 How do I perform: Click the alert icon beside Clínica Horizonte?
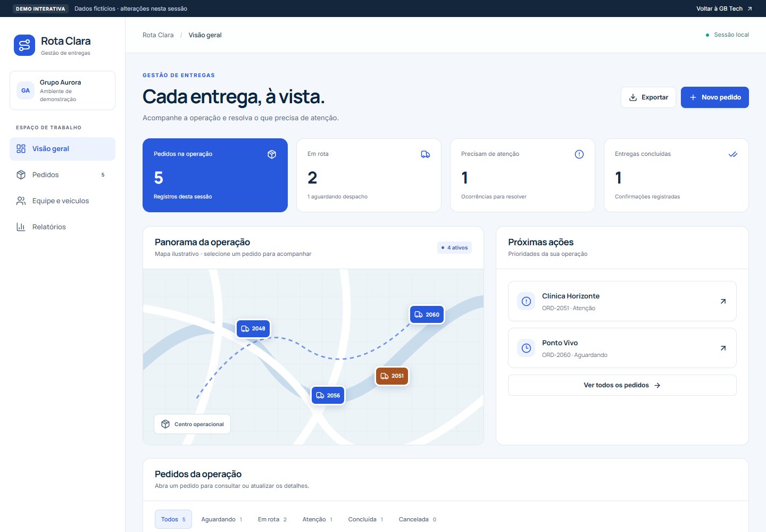click(526, 301)
